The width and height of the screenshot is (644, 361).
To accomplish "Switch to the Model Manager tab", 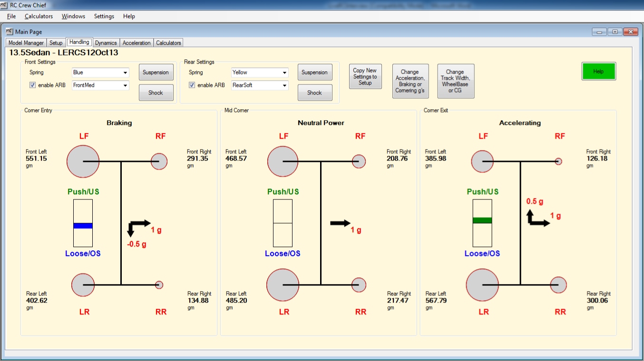I will tap(26, 43).
